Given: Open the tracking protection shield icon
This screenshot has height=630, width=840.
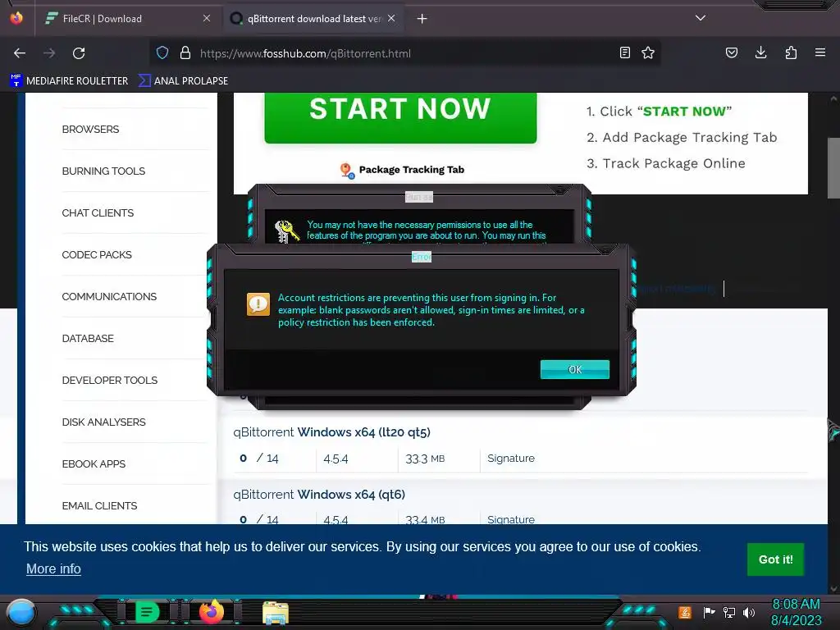Looking at the screenshot, I should (162, 53).
